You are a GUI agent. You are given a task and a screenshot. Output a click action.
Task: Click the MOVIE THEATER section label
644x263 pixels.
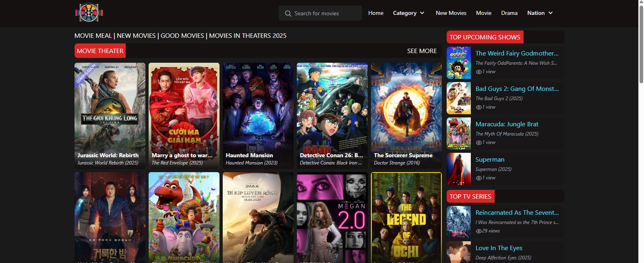[100, 51]
